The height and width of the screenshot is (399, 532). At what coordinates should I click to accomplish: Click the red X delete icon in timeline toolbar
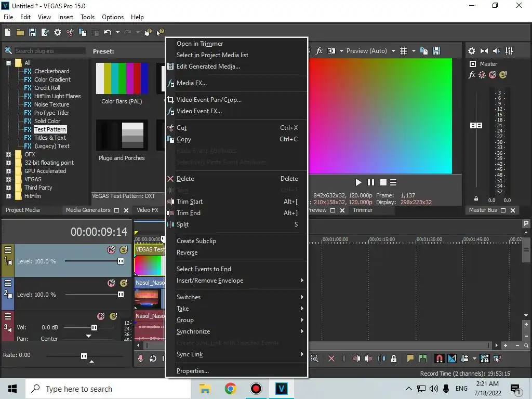[x=331, y=358]
